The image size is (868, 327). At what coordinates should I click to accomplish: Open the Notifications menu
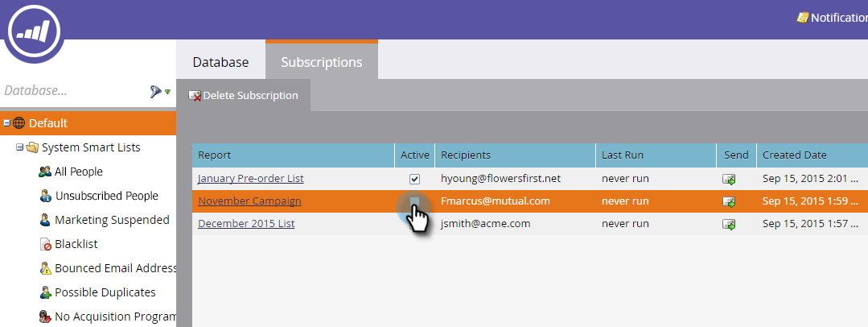pos(833,18)
